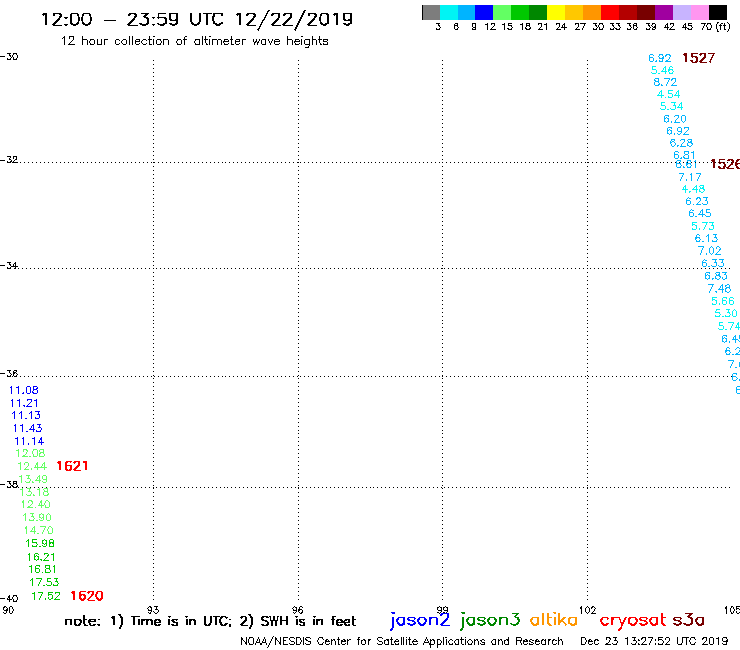Click the note about UTC and SWH feet
The height and width of the screenshot is (650, 740).
(210, 621)
